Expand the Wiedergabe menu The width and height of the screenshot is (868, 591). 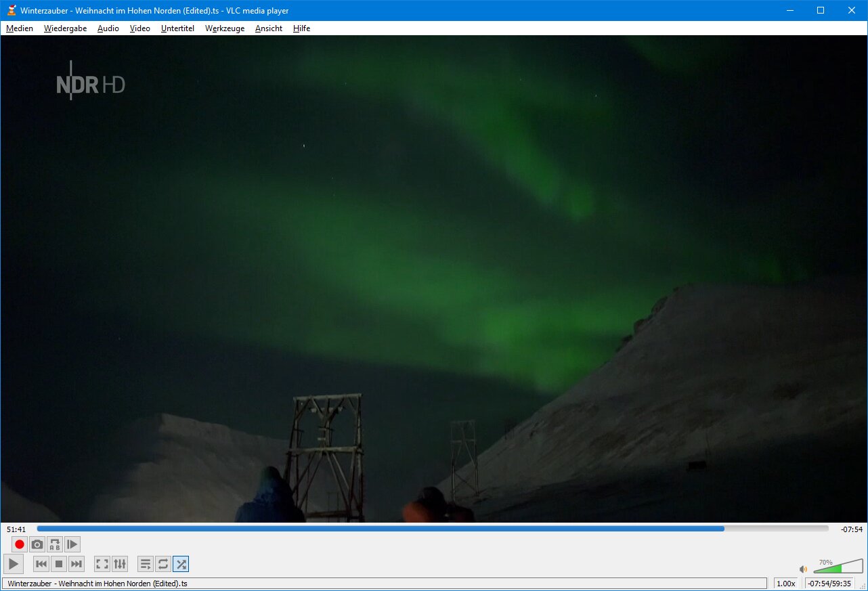[x=65, y=28]
